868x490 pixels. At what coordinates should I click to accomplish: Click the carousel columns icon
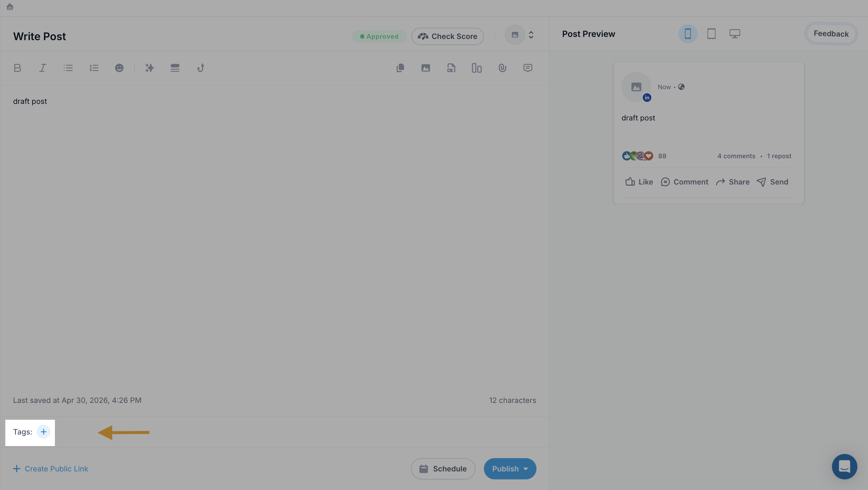(x=477, y=68)
